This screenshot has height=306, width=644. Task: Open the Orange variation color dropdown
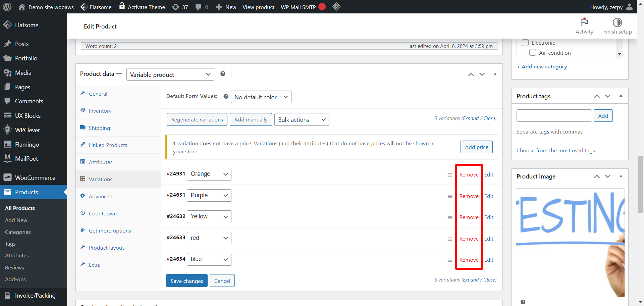pos(209,174)
